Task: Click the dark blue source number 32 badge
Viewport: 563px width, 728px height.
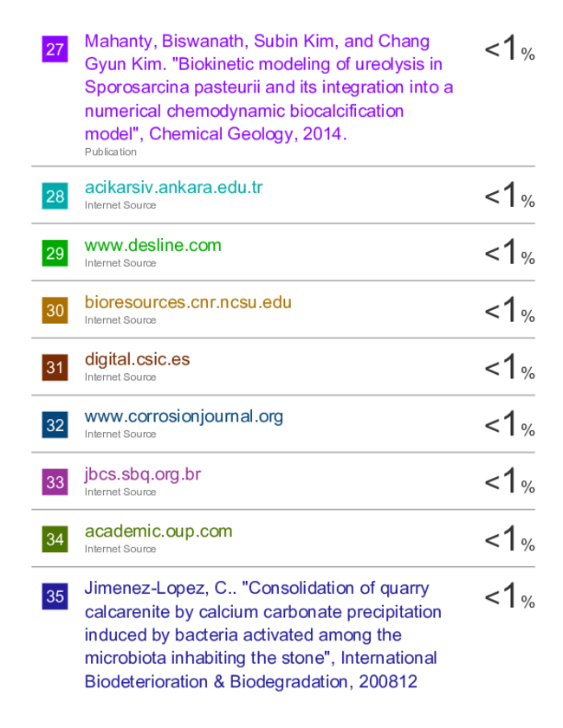Action: click(55, 425)
